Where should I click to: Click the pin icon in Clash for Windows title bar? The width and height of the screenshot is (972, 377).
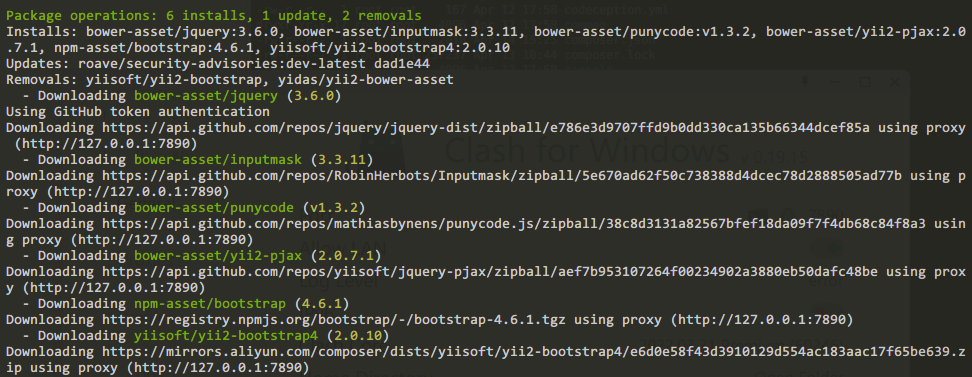(x=805, y=81)
